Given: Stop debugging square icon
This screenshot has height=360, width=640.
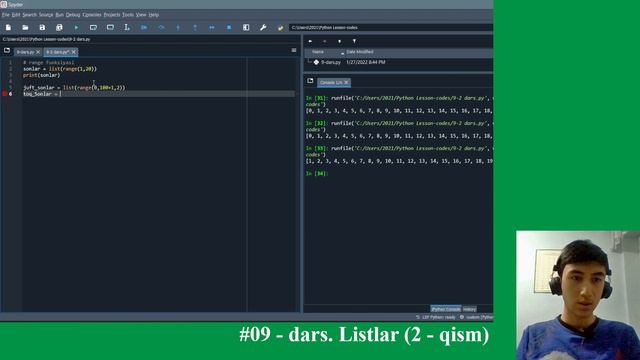Looking at the screenshot, I should pyautogui.click(x=229, y=27).
